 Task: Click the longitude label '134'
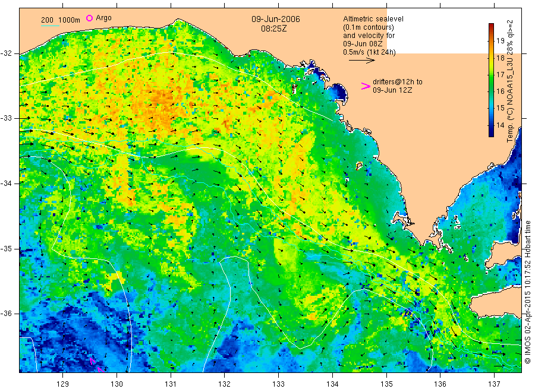click(x=332, y=384)
